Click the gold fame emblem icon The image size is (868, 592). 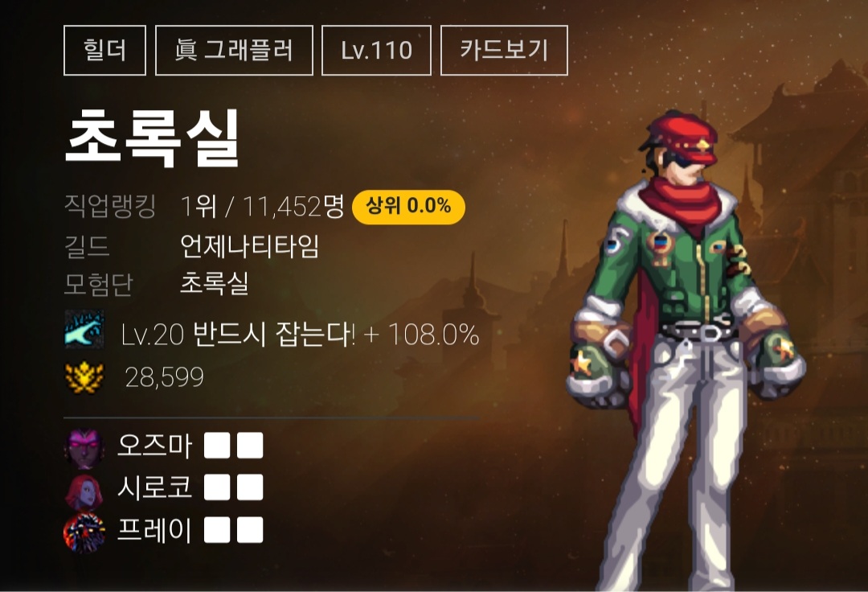click(84, 377)
